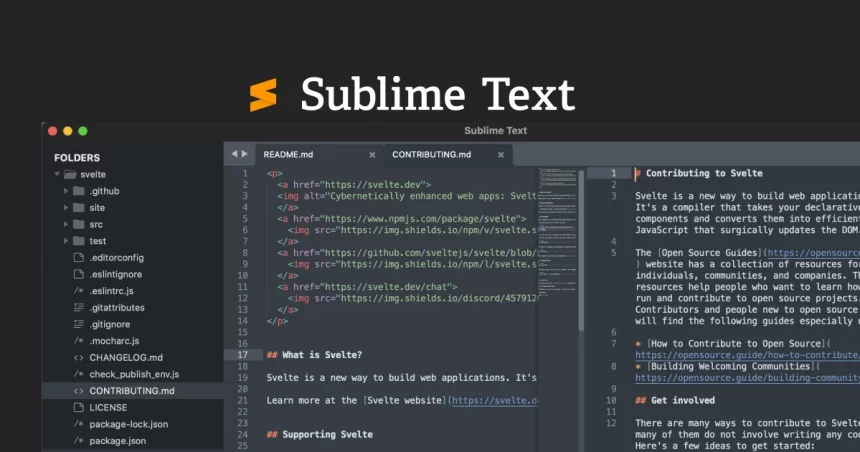Click the .github folder icon
860x452 pixels.
point(79,191)
